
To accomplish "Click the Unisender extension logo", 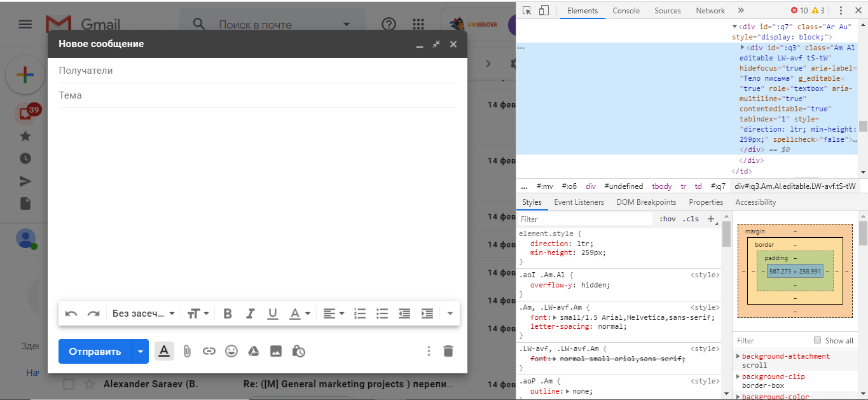I will [474, 24].
